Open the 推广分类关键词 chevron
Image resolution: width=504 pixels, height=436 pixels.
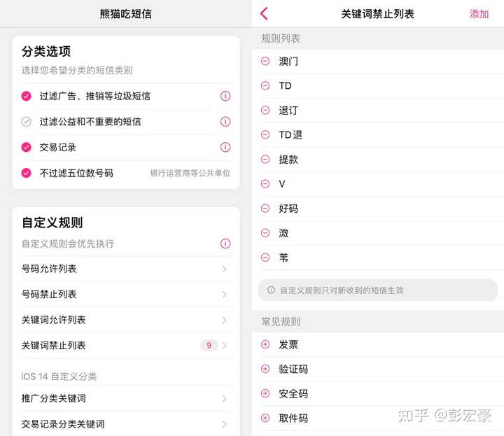pos(224,398)
